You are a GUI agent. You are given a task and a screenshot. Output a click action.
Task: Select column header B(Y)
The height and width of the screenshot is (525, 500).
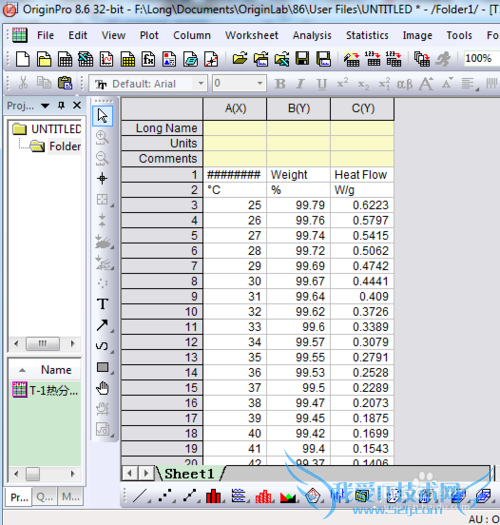coord(299,108)
